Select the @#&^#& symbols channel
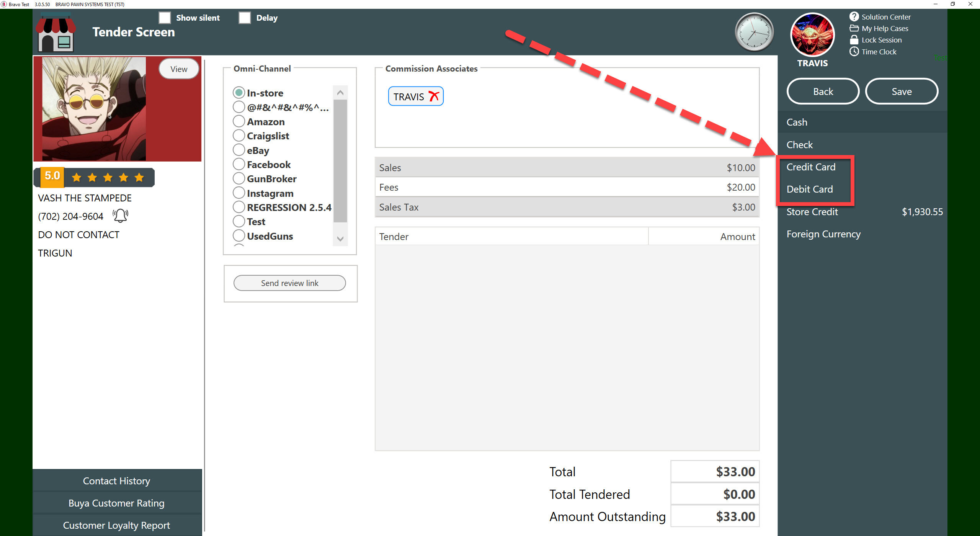The height and width of the screenshot is (536, 980). 239,107
